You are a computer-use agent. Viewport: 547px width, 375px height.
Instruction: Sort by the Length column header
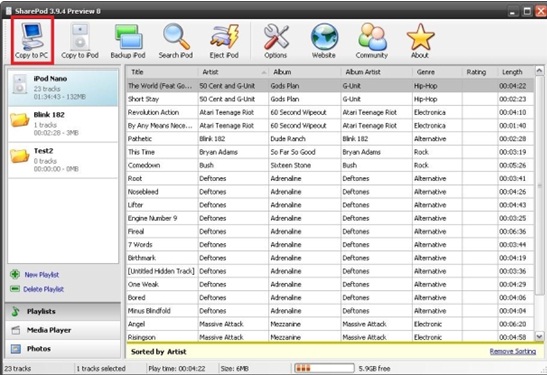(x=516, y=72)
